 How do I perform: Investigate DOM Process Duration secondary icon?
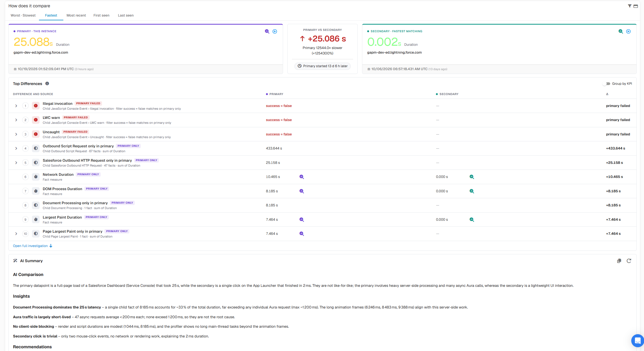(x=472, y=191)
